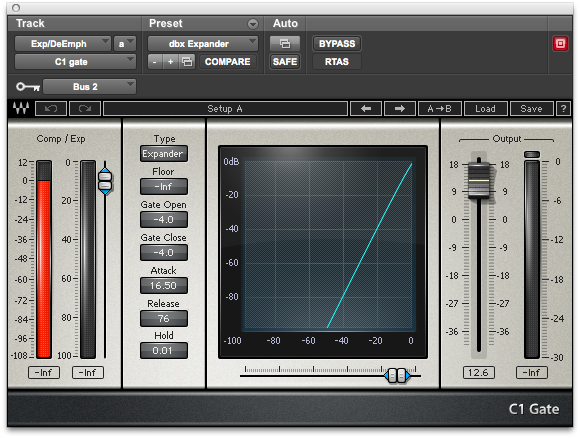
Task: Click the output meter clip indicator
Action: 532,154
